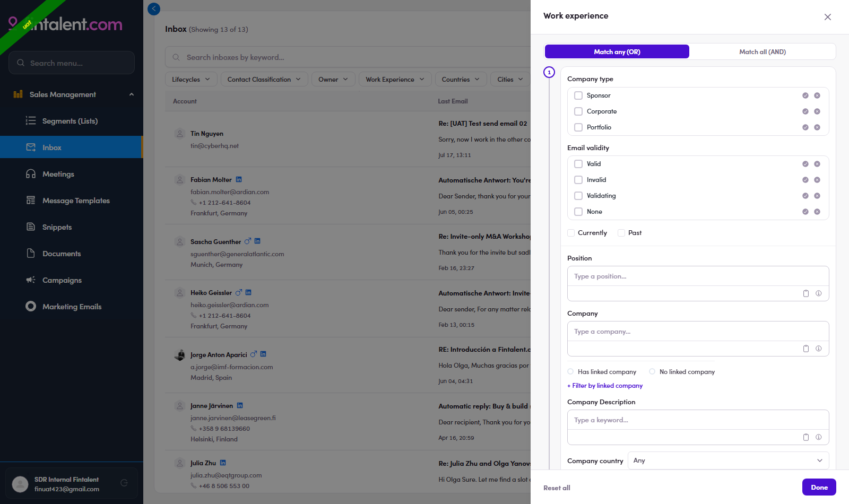849x504 pixels.
Task: Open Sascha Guenther's LinkedIn icon
Action: pos(257,241)
